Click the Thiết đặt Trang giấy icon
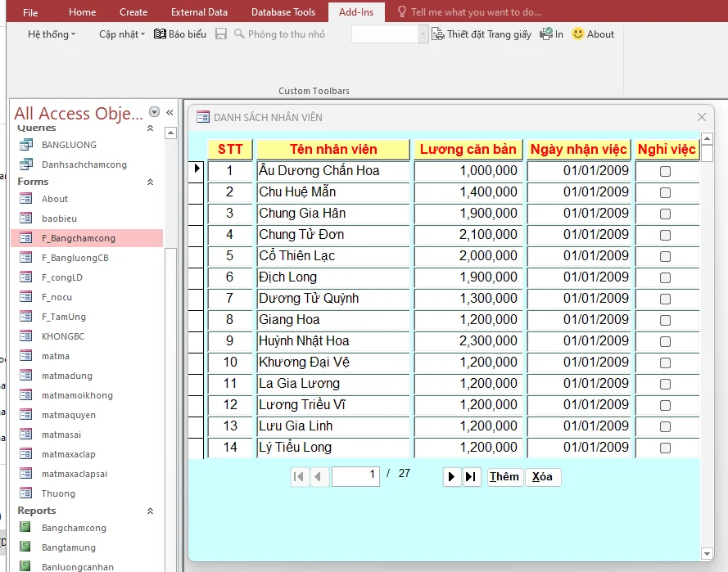 pos(438,34)
